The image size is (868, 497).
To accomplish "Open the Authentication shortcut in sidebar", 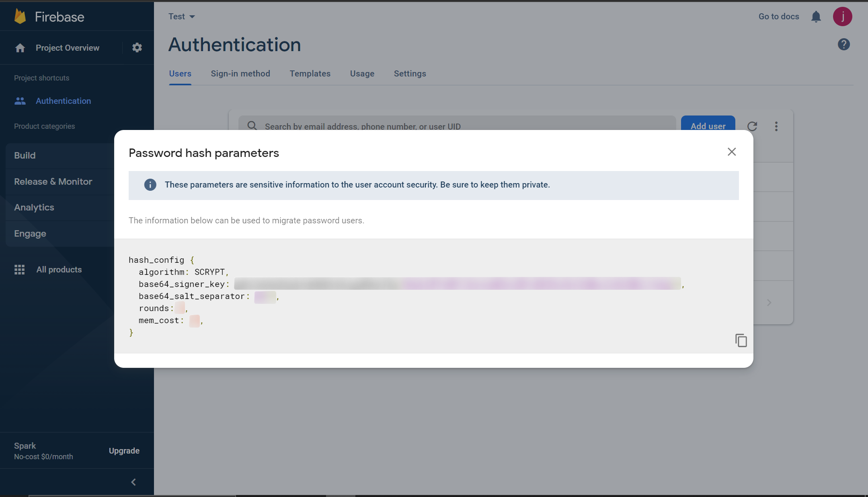I will (x=63, y=101).
